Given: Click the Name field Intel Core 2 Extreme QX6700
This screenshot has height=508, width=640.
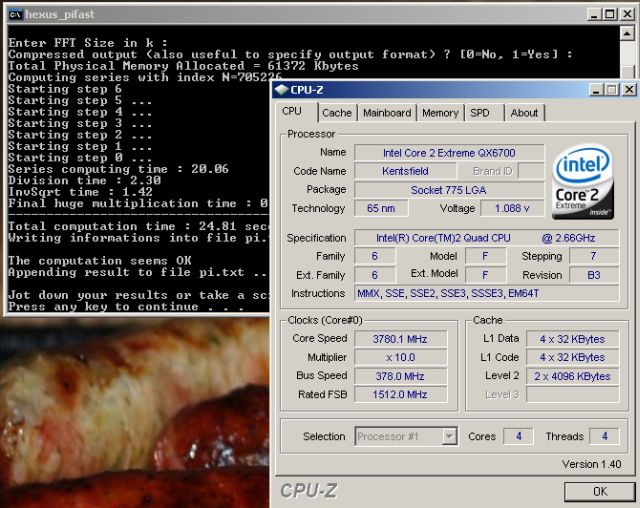Looking at the screenshot, I should (x=449, y=153).
